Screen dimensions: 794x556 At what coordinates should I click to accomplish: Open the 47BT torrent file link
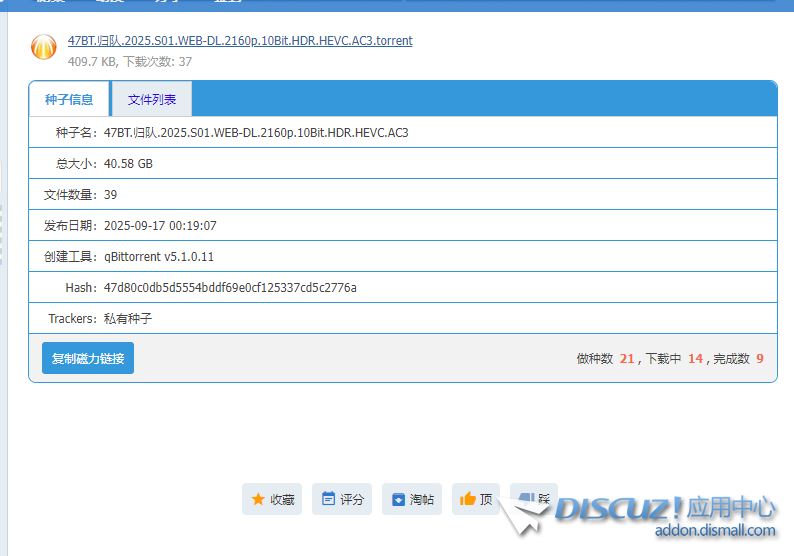click(x=240, y=41)
